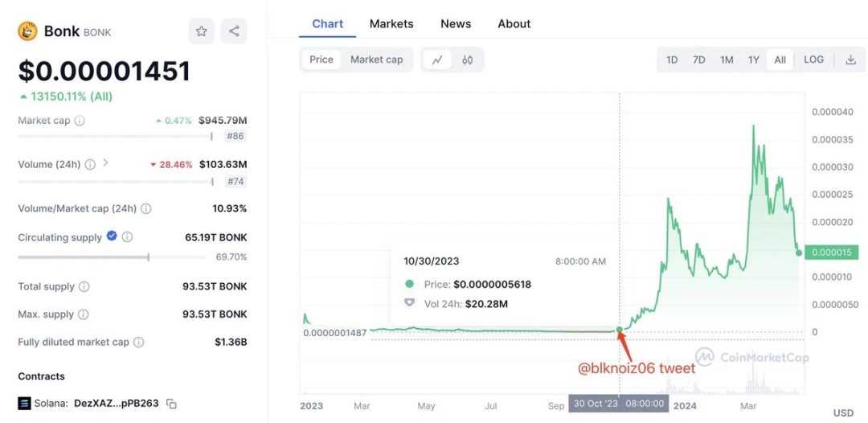The height and width of the screenshot is (423, 868).
Task: Click the share icon next to Bonk
Action: (234, 31)
